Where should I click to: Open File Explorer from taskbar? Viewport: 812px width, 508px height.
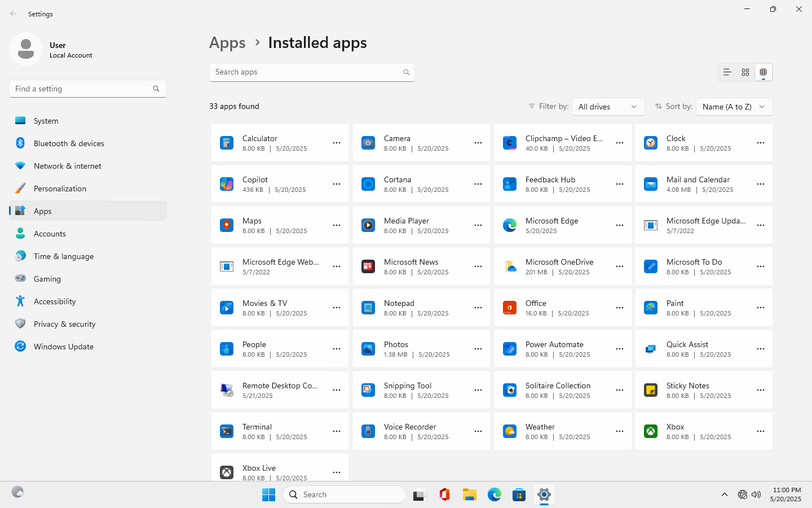[x=470, y=494]
